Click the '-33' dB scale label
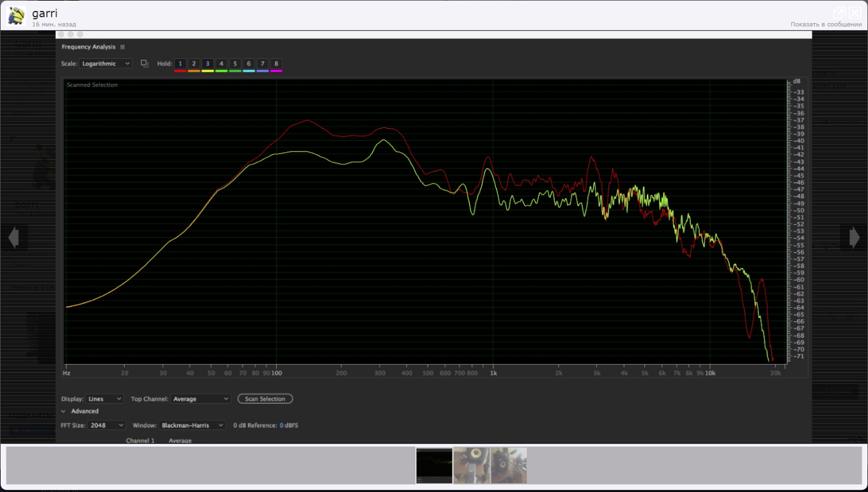This screenshot has width=868, height=492. pyautogui.click(x=799, y=92)
